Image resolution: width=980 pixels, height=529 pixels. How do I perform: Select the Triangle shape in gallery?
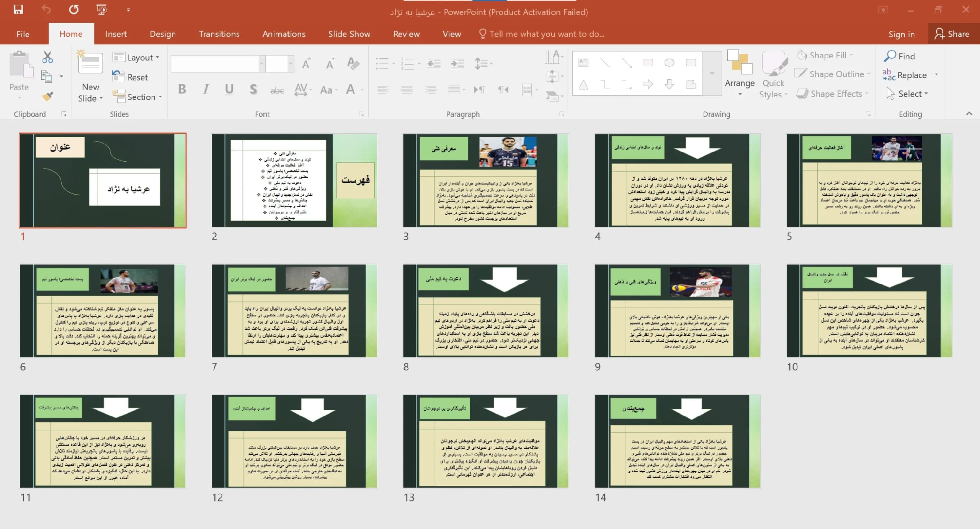click(x=583, y=84)
